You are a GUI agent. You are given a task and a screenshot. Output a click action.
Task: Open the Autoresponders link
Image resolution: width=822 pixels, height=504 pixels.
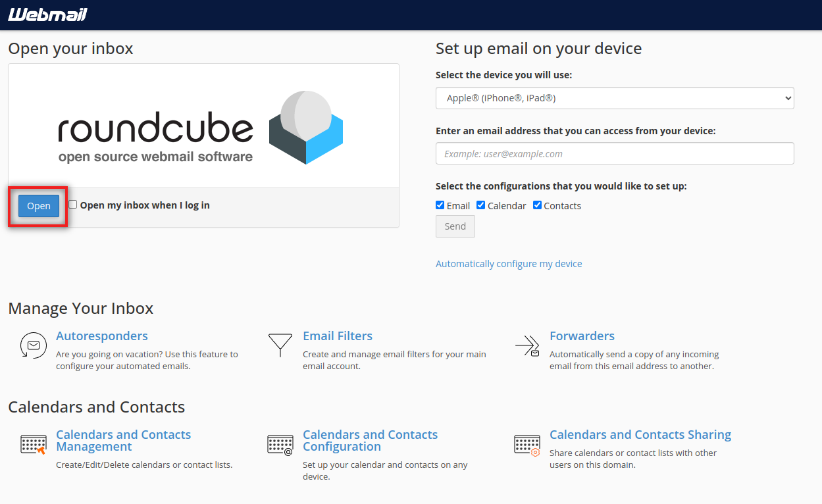click(x=102, y=336)
